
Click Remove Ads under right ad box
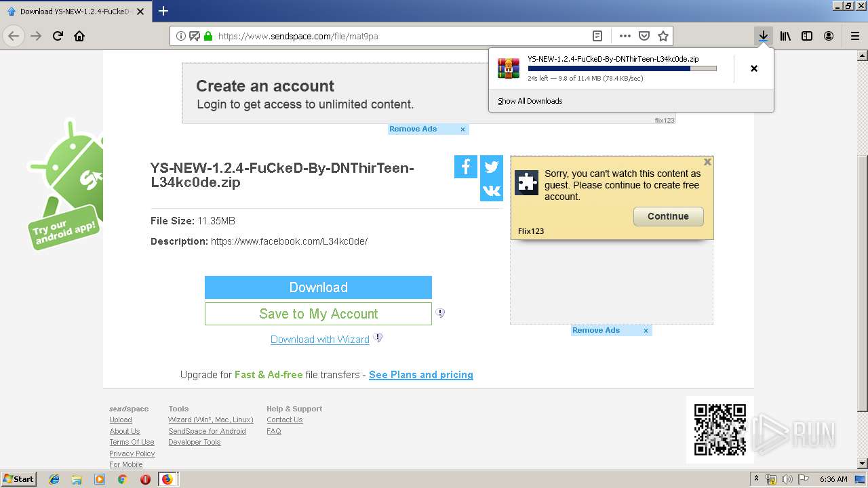pyautogui.click(x=596, y=330)
